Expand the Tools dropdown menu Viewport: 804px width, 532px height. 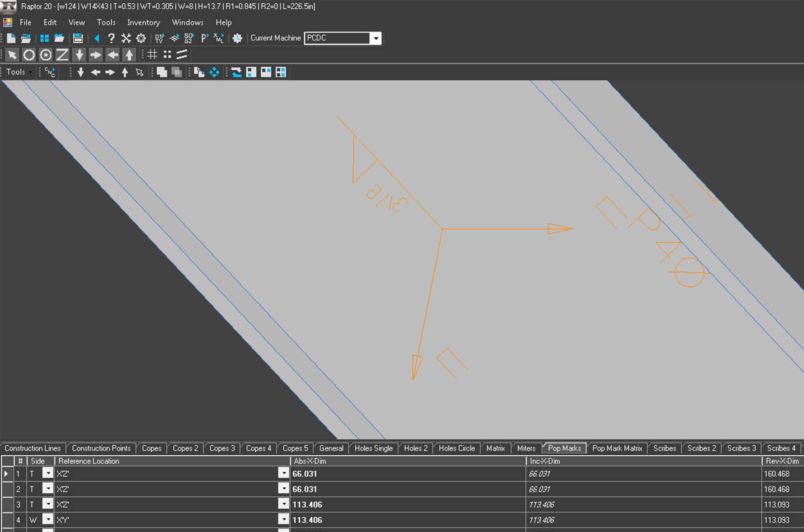19,72
